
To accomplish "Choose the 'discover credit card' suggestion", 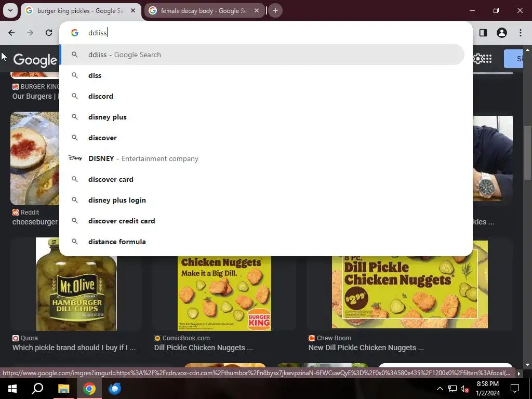I will (x=262, y=221).
